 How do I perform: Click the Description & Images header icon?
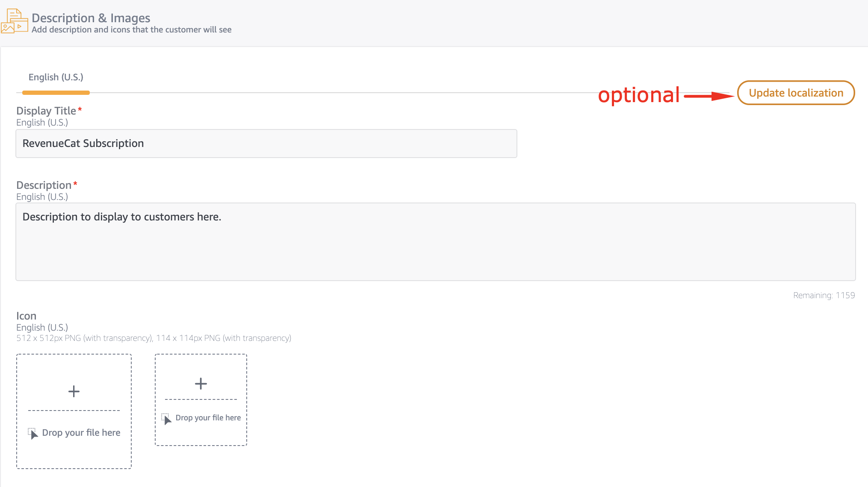click(14, 21)
